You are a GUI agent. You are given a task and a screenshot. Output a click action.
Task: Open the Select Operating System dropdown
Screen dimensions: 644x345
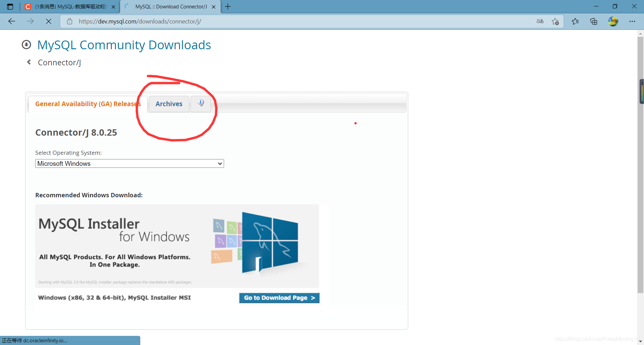click(x=129, y=163)
